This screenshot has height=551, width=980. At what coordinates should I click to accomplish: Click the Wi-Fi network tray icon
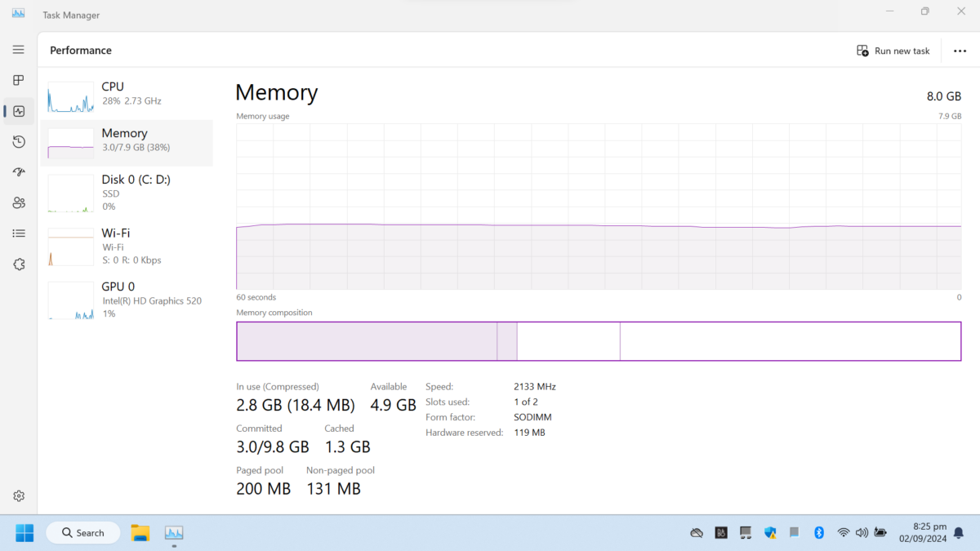tap(844, 533)
